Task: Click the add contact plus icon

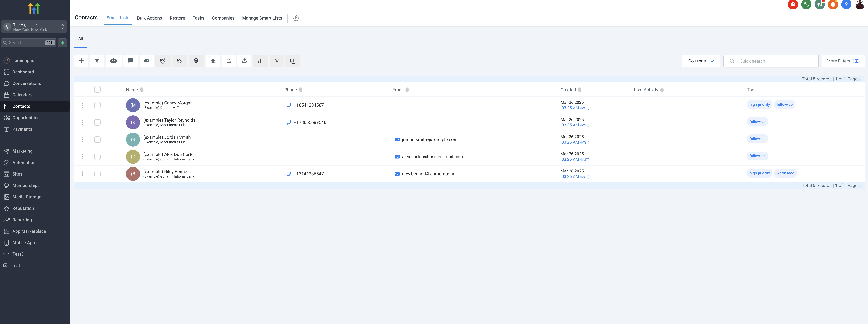Action: point(81,61)
